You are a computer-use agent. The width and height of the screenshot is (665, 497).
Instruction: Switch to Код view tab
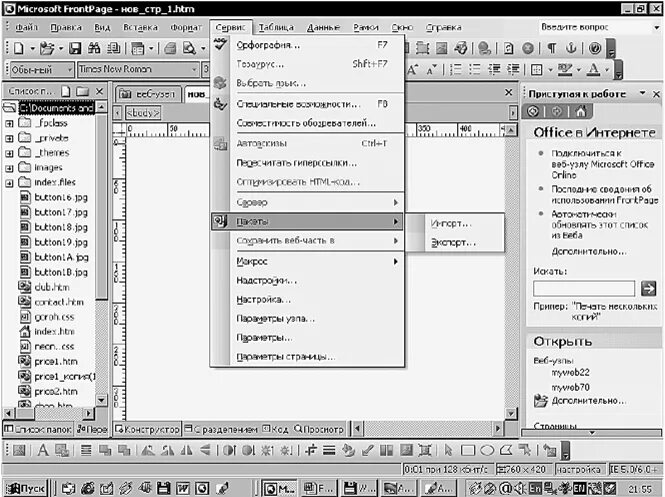[275, 429]
